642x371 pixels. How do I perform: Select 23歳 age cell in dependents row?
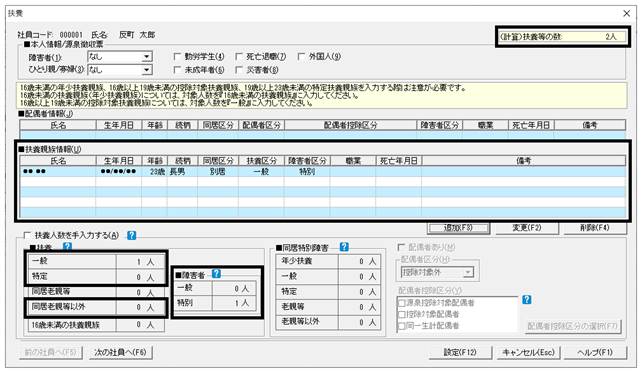pyautogui.click(x=154, y=172)
